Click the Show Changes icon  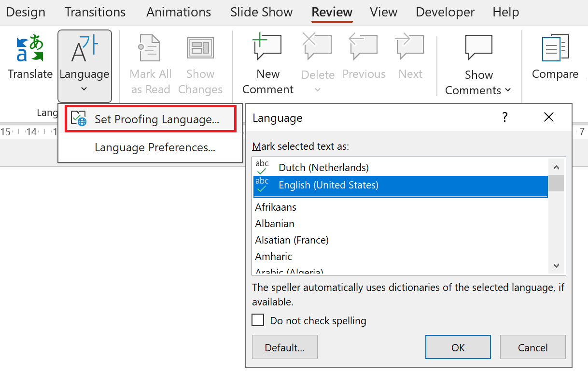click(200, 48)
